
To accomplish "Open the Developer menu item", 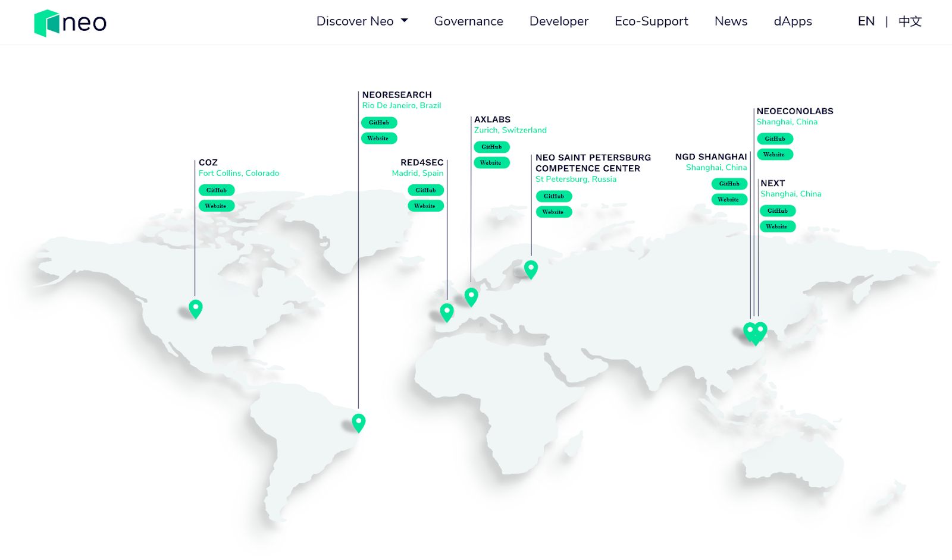I will (x=559, y=21).
